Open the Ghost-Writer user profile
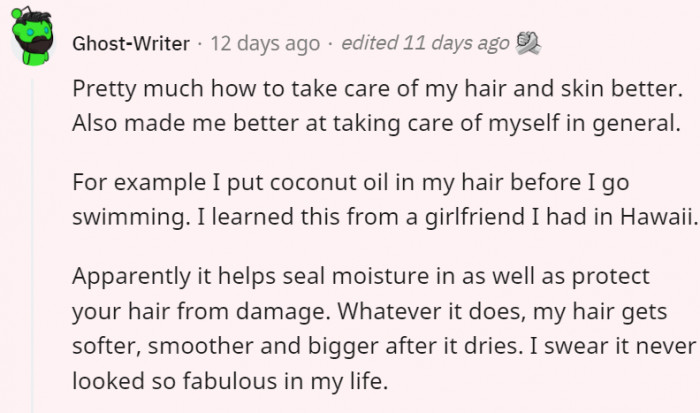The image size is (700, 413). point(129,44)
